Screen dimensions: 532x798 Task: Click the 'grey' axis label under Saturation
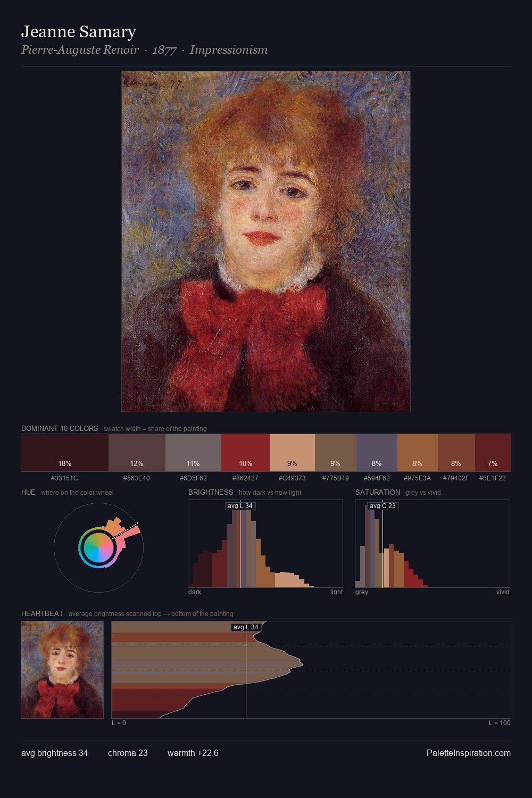tap(362, 592)
